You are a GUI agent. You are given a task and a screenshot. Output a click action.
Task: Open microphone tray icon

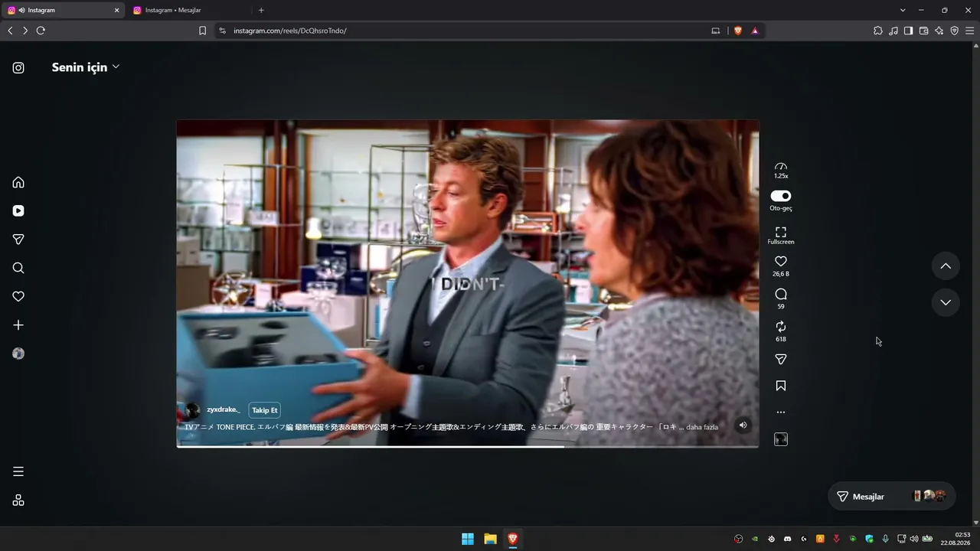[x=886, y=539]
